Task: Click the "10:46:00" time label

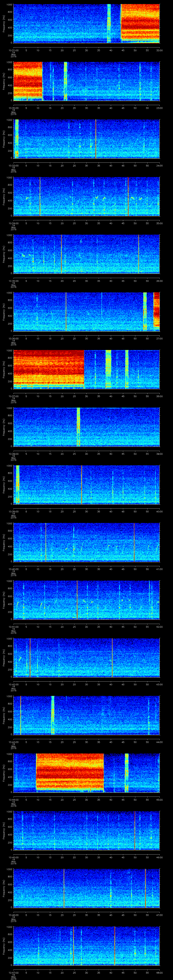Action: coord(14,915)
